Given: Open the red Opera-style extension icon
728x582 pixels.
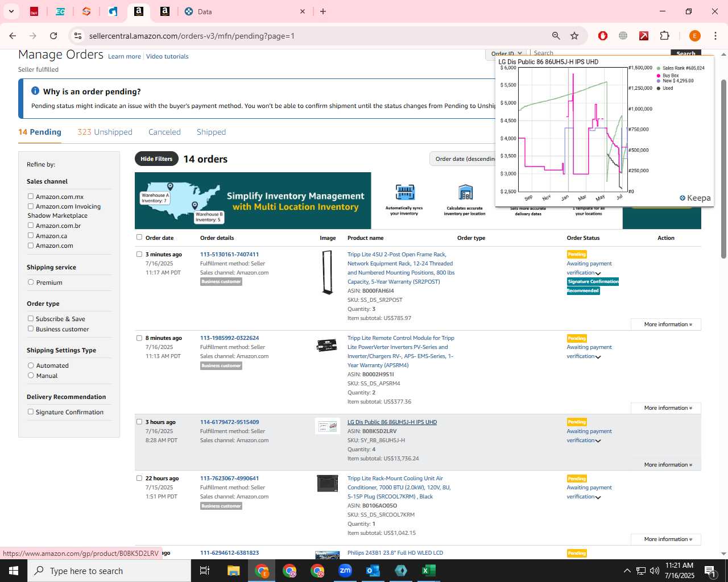Looking at the screenshot, I should click(x=603, y=36).
